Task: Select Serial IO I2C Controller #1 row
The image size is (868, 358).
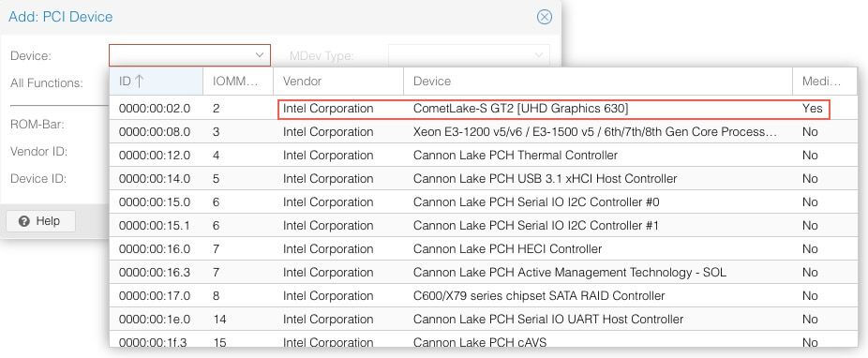Action: [x=483, y=226]
